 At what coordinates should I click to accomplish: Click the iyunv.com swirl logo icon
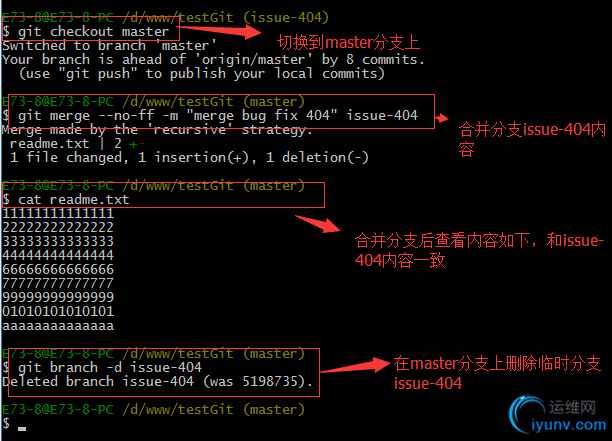(527, 414)
